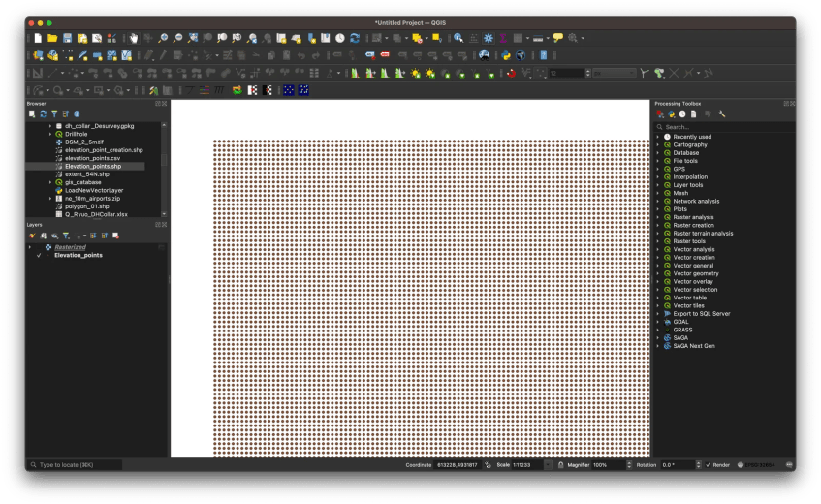This screenshot has width=821, height=504.
Task: Click the EPSG:32654 CRS button in the status bar
Action: (x=756, y=465)
